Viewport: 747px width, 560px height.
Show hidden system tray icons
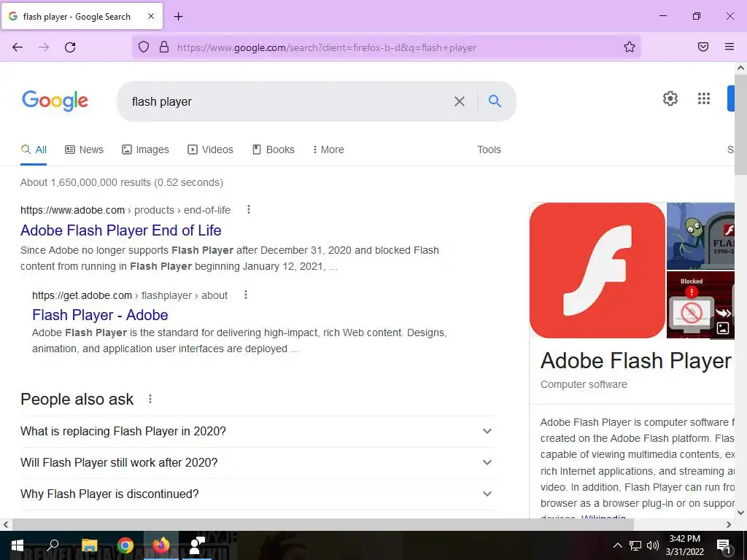[617, 545]
